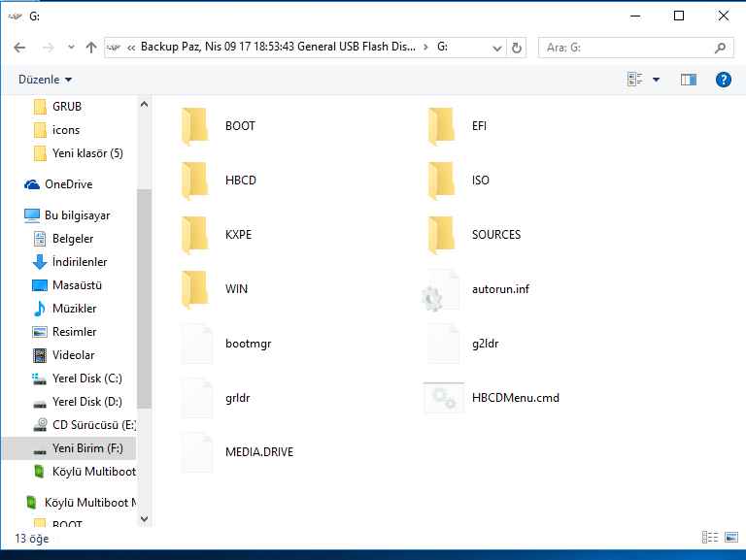Click the Back navigation arrow
The height and width of the screenshot is (560, 746).
[19, 47]
